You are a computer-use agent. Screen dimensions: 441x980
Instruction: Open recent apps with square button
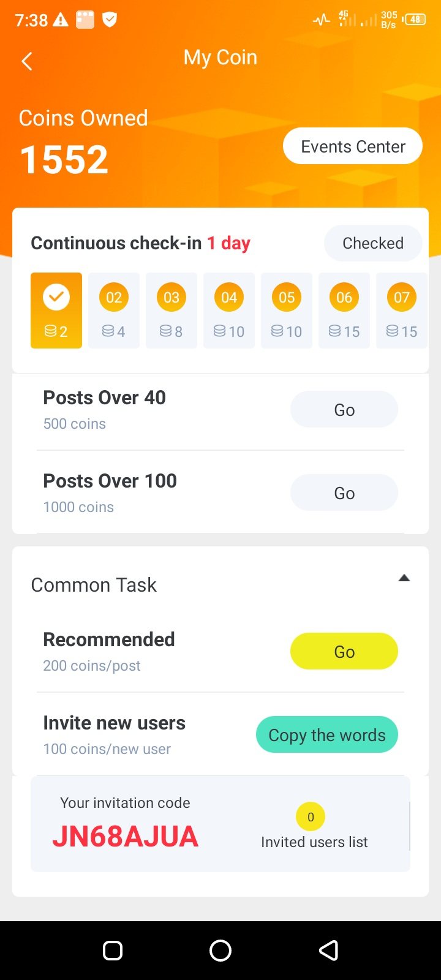[113, 950]
